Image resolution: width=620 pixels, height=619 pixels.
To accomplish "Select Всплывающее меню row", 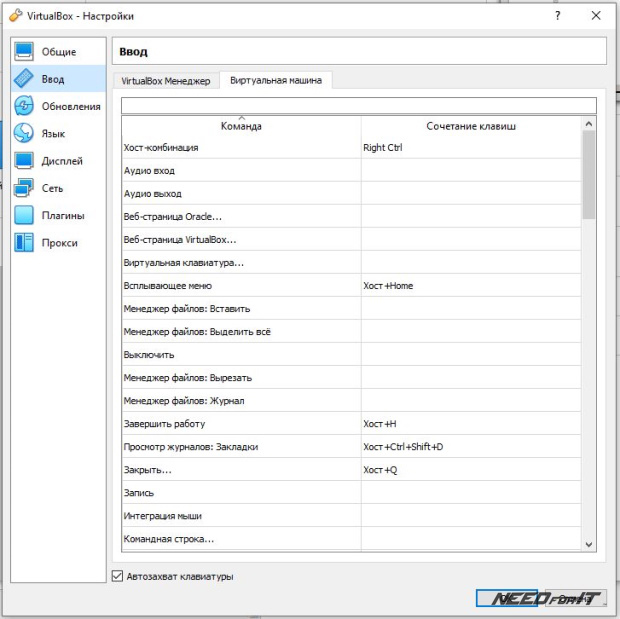I will coord(352,286).
